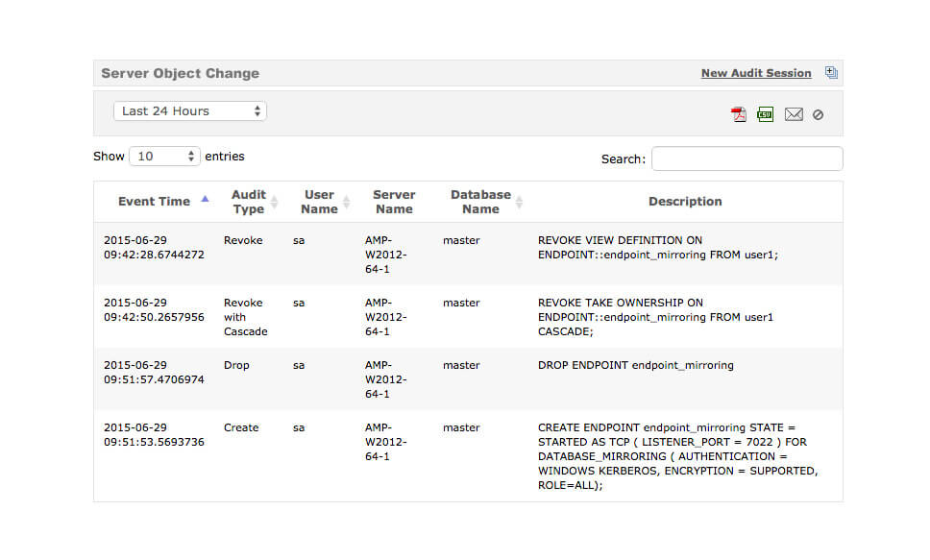Sort the Database Name column
This screenshot has width=930, height=560.
click(x=519, y=202)
